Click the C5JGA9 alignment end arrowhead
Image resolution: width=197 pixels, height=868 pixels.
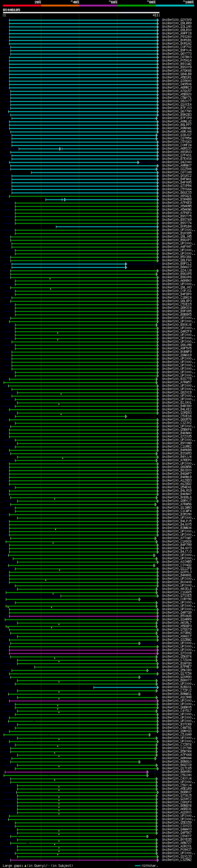tap(150, 735)
